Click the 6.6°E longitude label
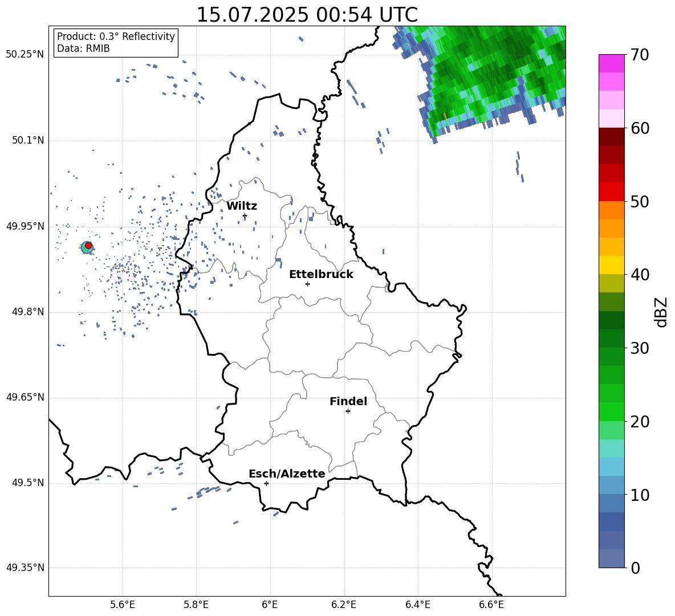Screen dimensions: 675x616 point(491,605)
